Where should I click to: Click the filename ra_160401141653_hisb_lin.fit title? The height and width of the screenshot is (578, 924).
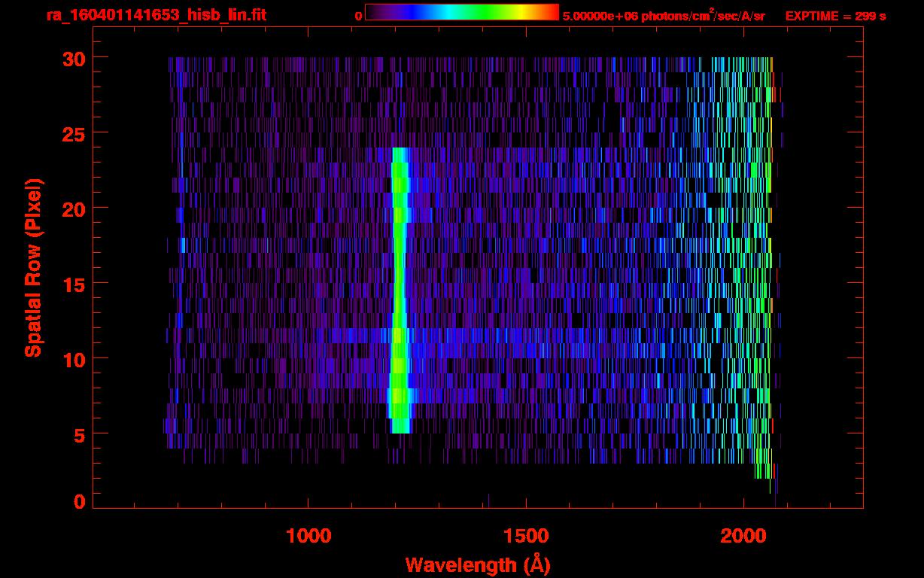tap(156, 15)
